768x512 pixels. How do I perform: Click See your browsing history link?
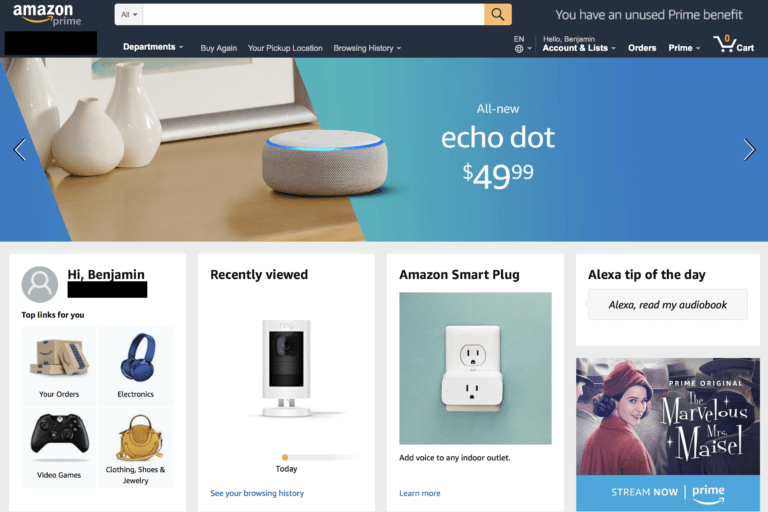tap(257, 493)
